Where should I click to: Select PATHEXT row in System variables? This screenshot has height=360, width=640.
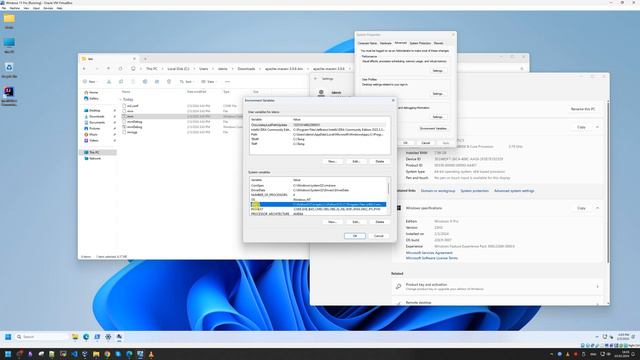[318, 209]
